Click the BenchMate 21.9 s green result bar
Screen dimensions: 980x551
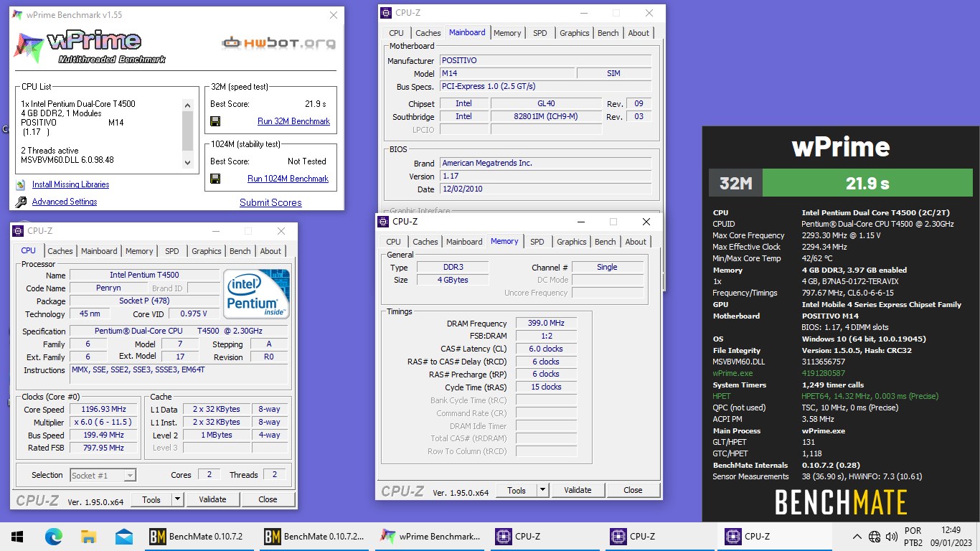click(867, 183)
